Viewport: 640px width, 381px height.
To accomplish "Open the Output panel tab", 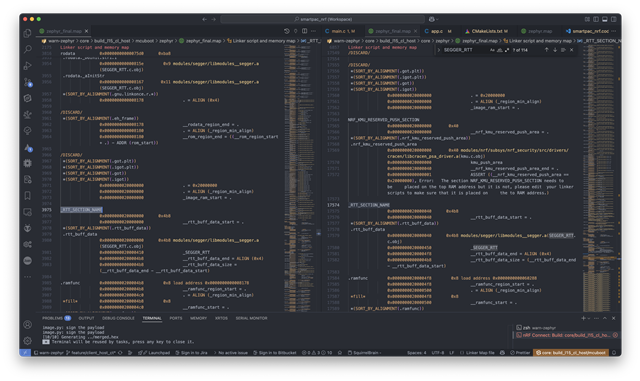I will pyautogui.click(x=86, y=318).
